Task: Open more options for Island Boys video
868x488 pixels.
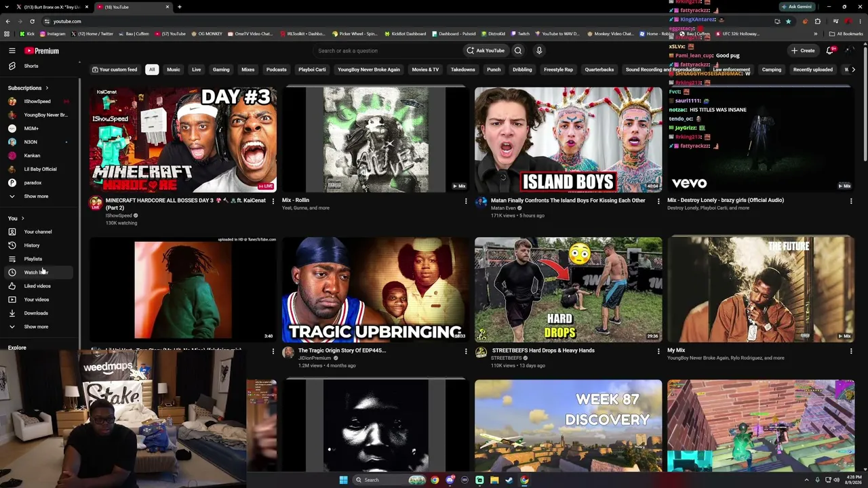Action: pos(658,201)
